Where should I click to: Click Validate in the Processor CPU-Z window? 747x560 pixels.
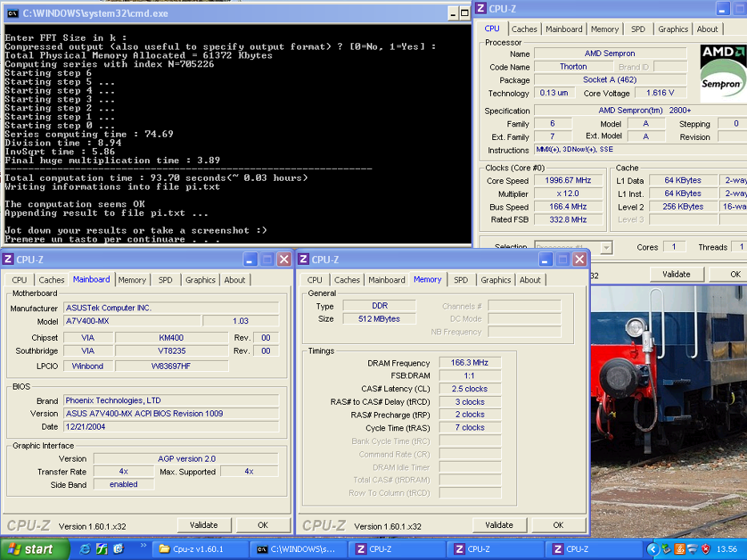677,274
